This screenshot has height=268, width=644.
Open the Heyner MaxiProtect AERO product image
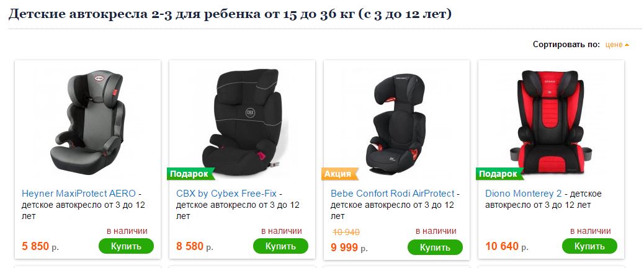click(x=87, y=122)
